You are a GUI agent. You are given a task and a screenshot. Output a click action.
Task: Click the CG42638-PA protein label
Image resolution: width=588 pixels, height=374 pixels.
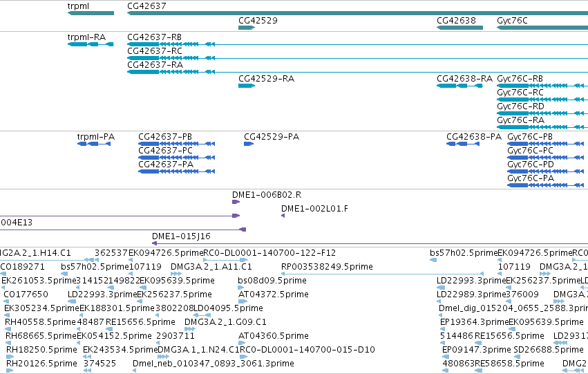click(x=474, y=137)
